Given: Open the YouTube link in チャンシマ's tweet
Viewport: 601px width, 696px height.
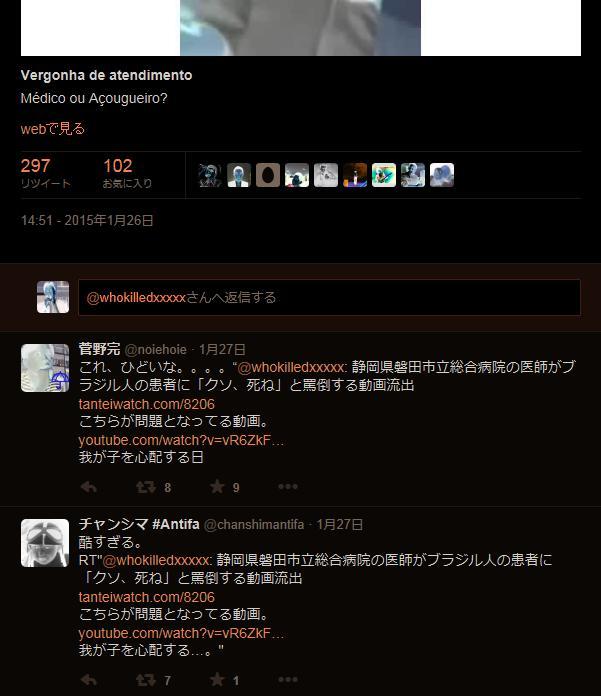Looking at the screenshot, I should pos(181,633).
